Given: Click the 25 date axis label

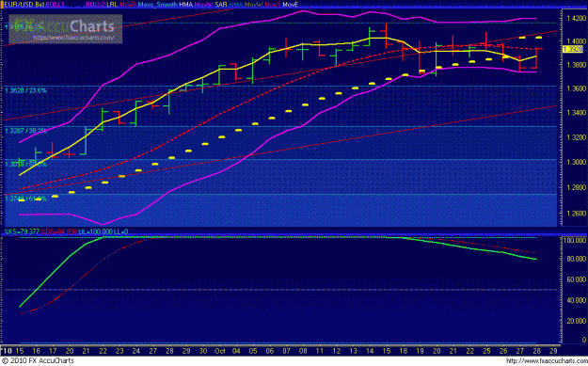Looking at the screenshot, I should click(x=487, y=351).
